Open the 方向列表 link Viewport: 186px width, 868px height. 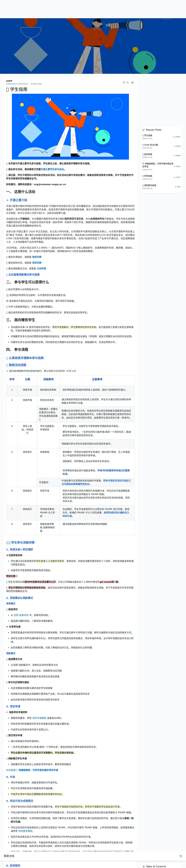coord(42,269)
